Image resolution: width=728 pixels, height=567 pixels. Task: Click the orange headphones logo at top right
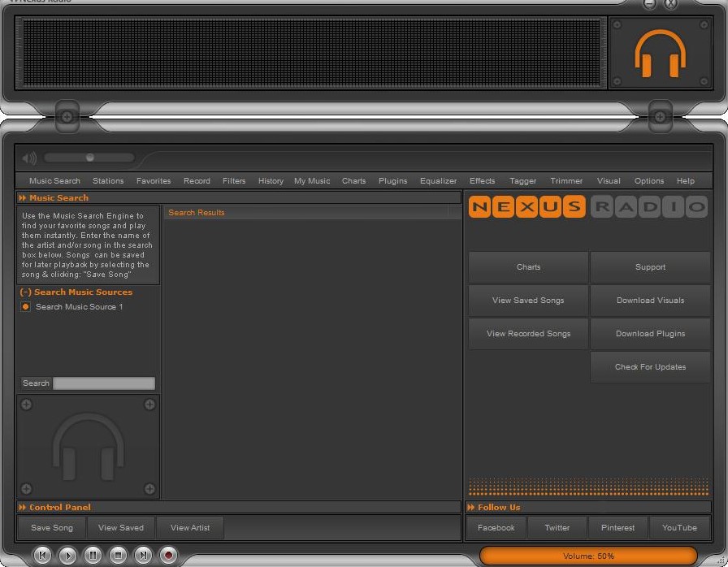pos(660,54)
